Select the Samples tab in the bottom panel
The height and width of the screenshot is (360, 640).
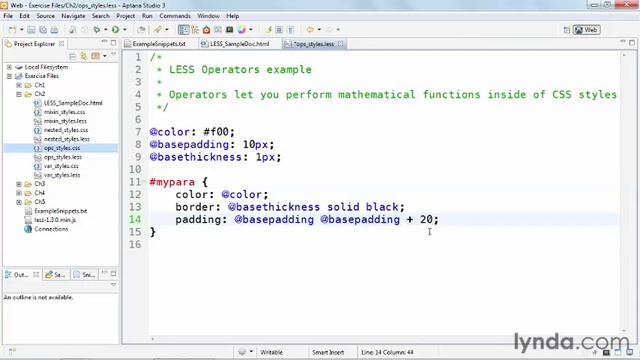(56, 275)
